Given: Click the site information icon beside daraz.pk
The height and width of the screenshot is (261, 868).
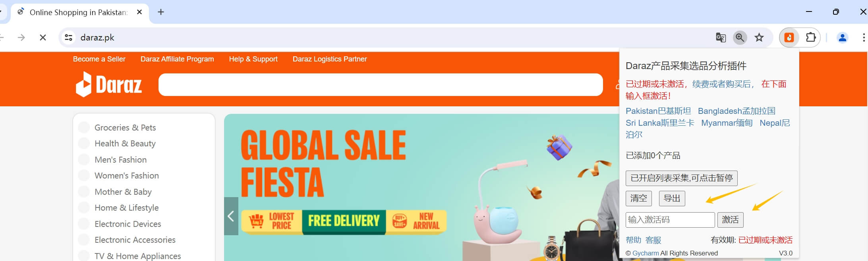Looking at the screenshot, I should [68, 38].
